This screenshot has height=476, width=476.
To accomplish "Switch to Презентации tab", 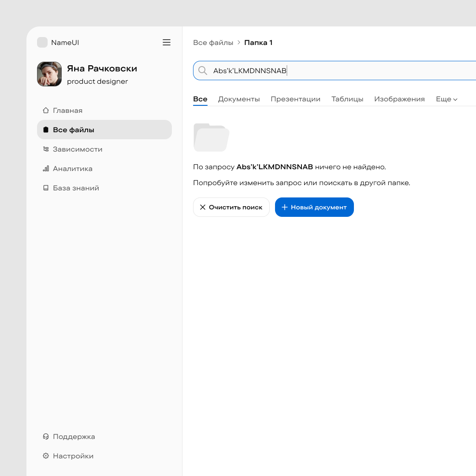I will click(x=296, y=99).
